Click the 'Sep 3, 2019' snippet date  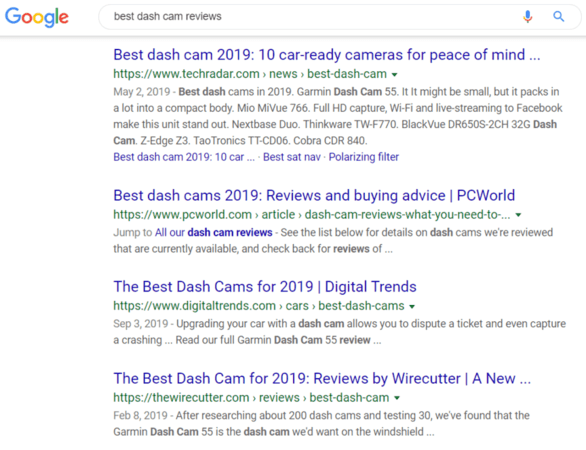tap(141, 324)
